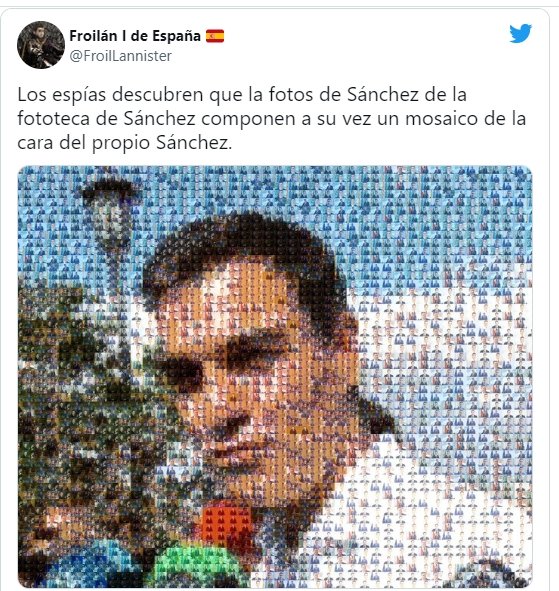
Task: Open the display name Froilán I de España
Action: tap(135, 36)
